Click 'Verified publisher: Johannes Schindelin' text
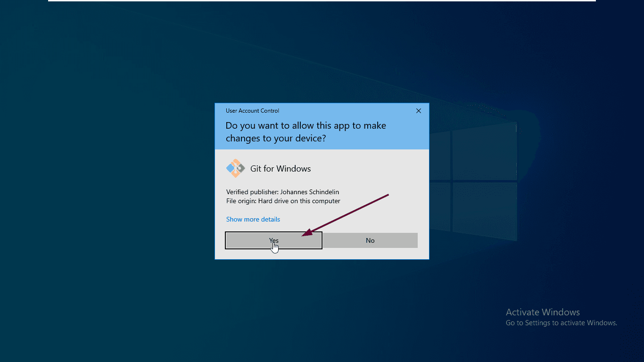 click(282, 192)
